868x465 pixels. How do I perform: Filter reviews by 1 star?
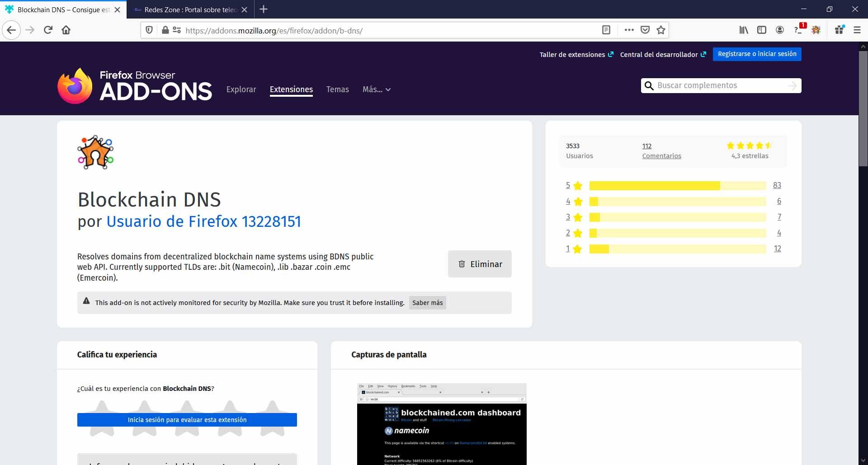coord(574,249)
